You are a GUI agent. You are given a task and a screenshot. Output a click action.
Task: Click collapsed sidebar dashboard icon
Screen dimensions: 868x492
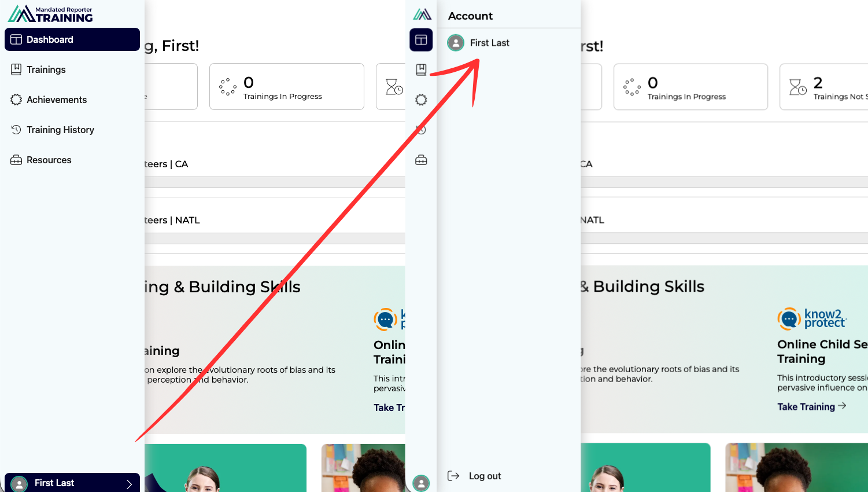tap(421, 40)
